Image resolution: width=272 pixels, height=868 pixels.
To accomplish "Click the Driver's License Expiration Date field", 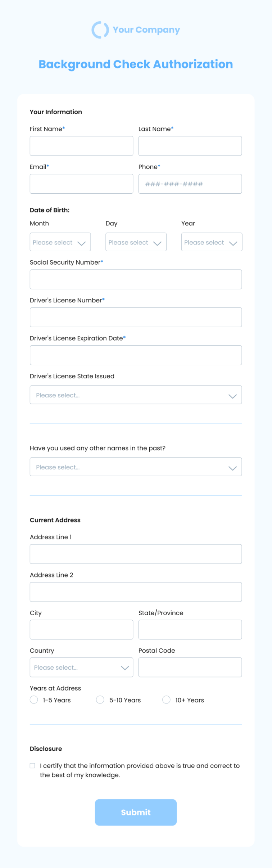I will pyautogui.click(x=136, y=355).
